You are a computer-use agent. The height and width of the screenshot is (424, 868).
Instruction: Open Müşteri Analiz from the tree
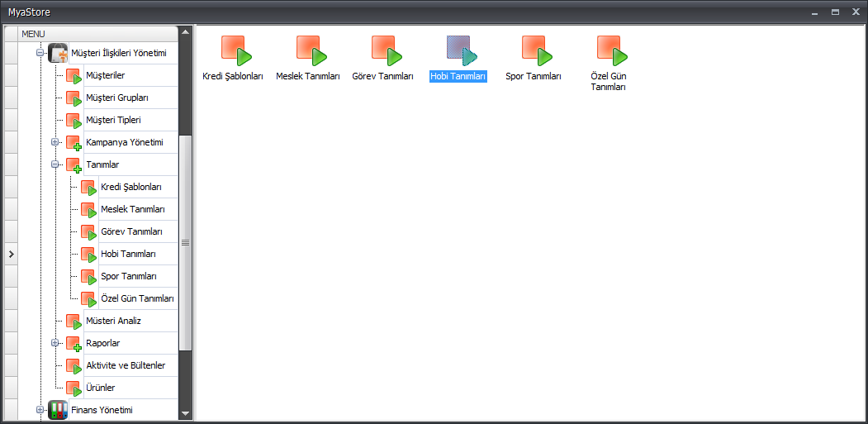click(x=113, y=321)
